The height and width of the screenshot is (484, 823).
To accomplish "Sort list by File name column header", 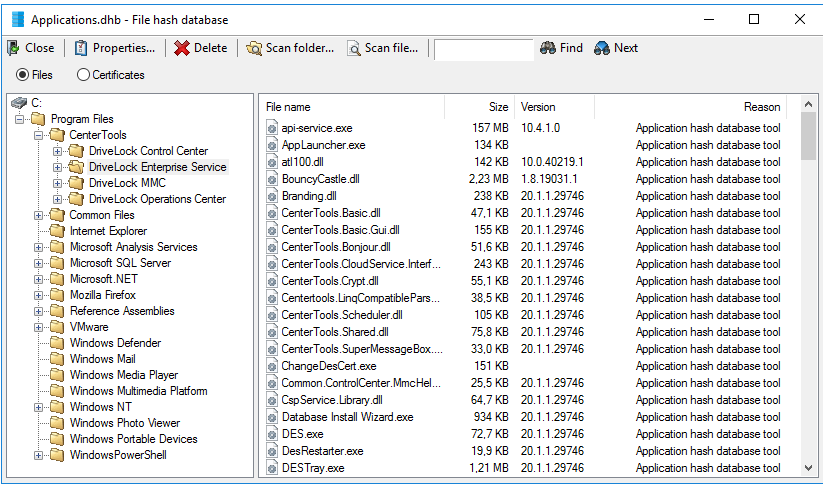I will 350,107.
